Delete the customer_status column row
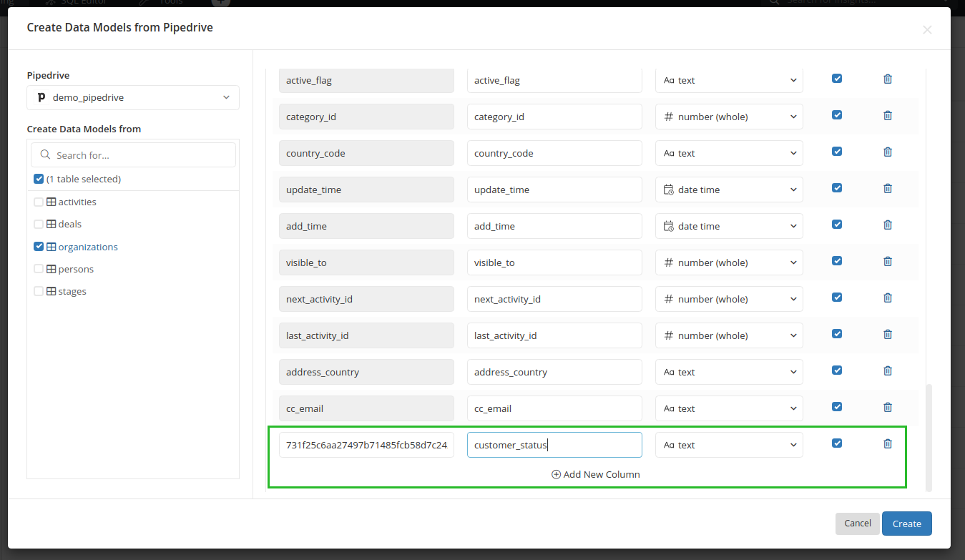The image size is (965, 560). click(888, 444)
